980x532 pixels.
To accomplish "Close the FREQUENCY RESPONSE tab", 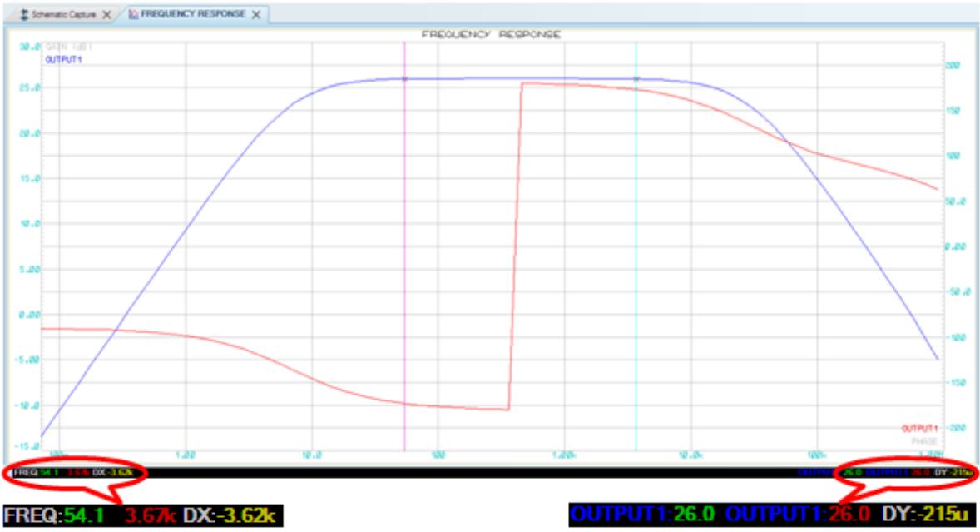I will click(256, 15).
